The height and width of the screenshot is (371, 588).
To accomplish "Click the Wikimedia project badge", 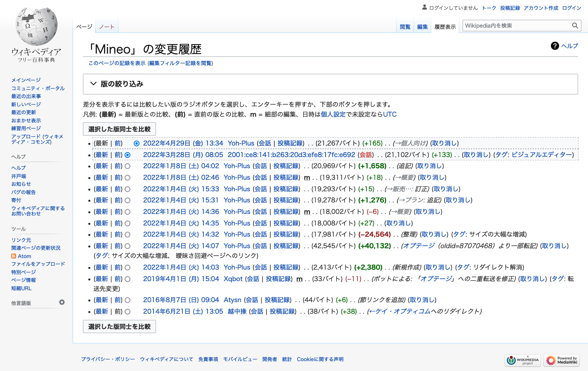I will (522, 360).
